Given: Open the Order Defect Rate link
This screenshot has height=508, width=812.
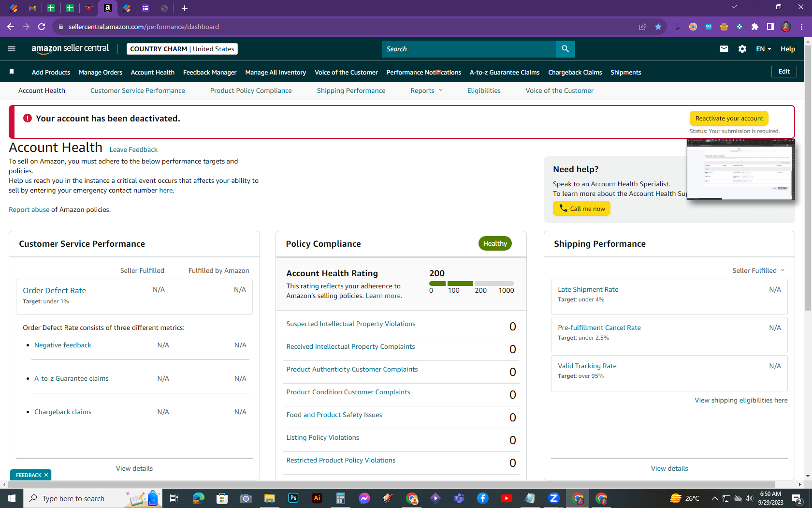Looking at the screenshot, I should pos(55,290).
